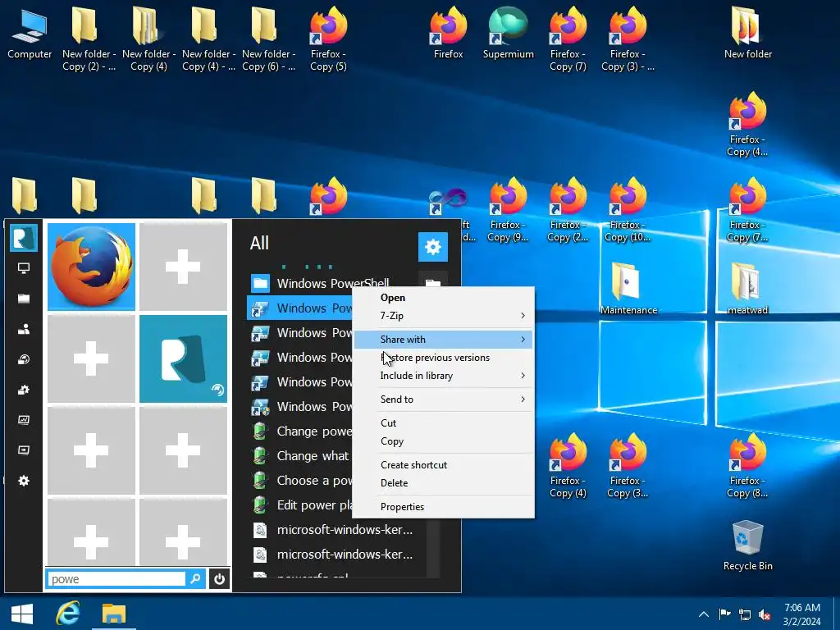Open the Firefox desktop shortcut next to Supermium
This screenshot has width=840, height=630.
click(449, 33)
